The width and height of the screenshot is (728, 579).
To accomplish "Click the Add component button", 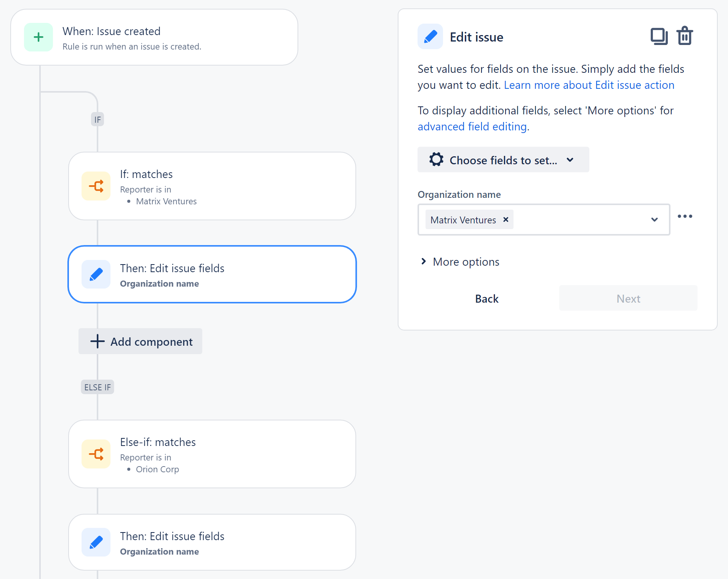I will coord(140,341).
